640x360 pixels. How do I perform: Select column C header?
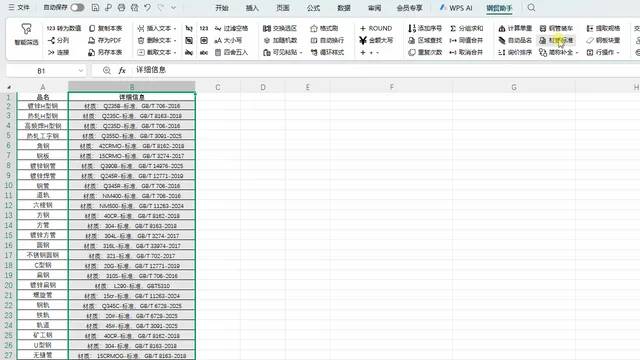(218, 87)
